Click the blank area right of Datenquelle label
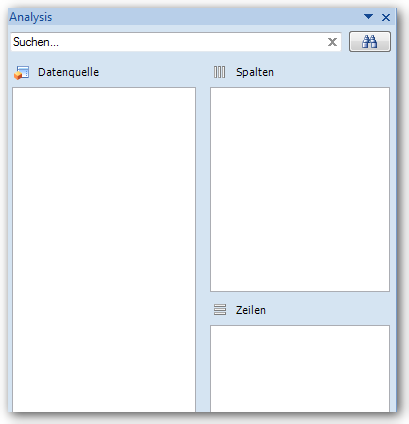 pyautogui.click(x=148, y=72)
